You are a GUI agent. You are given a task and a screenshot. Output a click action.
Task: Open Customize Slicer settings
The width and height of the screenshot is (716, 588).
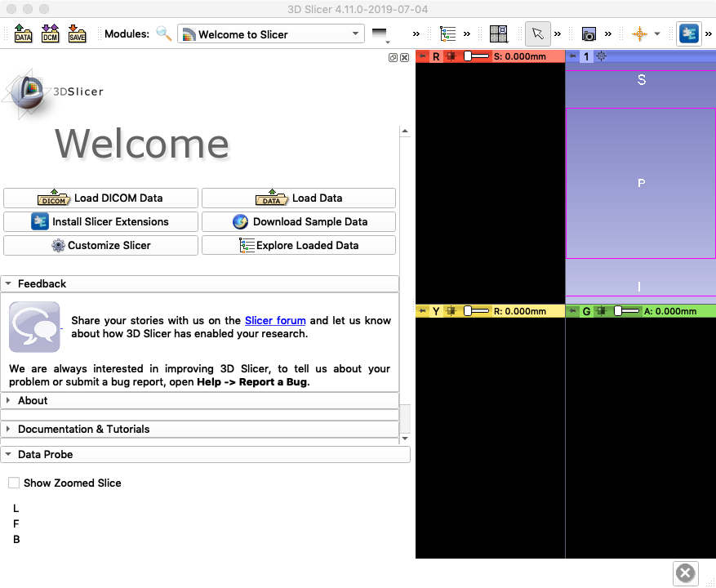coord(100,245)
